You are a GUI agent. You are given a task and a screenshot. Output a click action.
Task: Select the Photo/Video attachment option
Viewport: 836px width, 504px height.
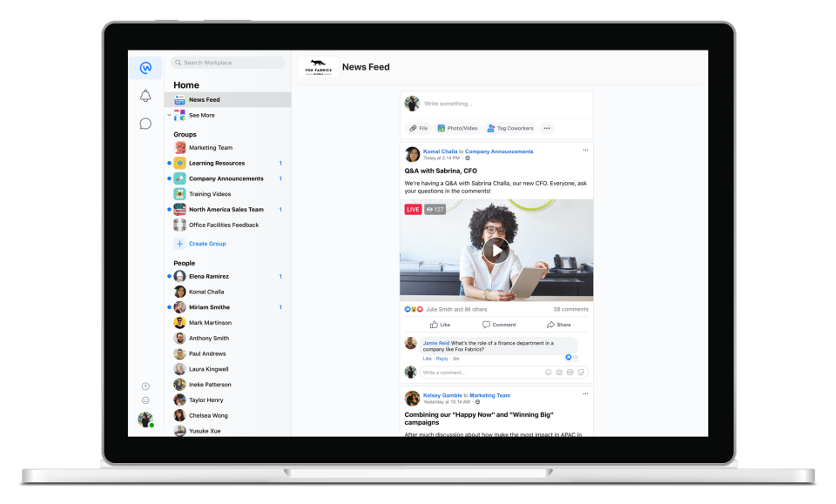click(456, 128)
